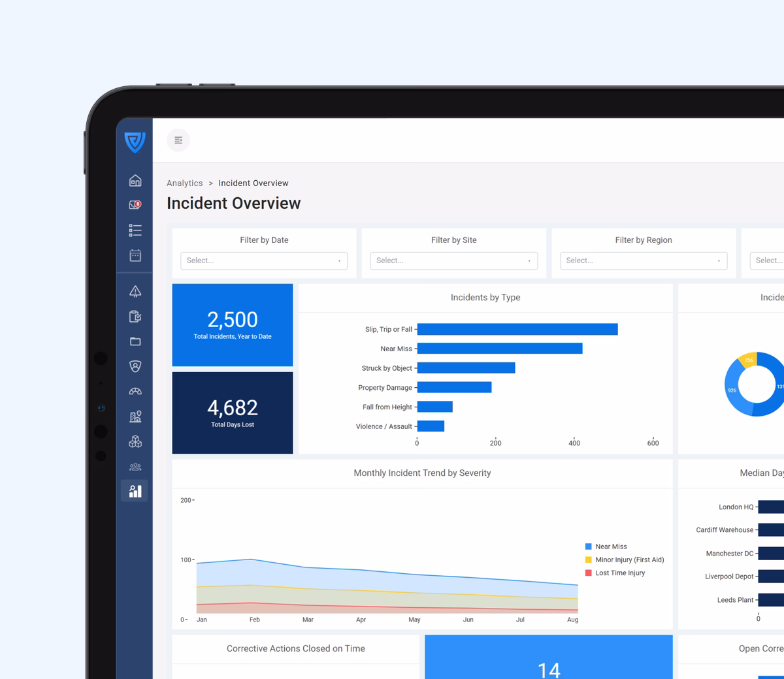Click the blue tile showing 14

(x=549, y=657)
